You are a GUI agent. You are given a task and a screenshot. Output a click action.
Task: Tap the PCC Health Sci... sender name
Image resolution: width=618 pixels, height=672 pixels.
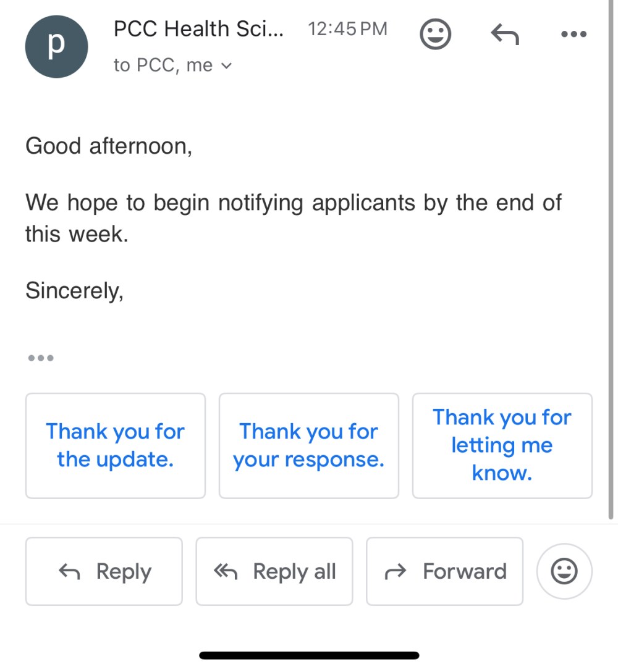(198, 29)
